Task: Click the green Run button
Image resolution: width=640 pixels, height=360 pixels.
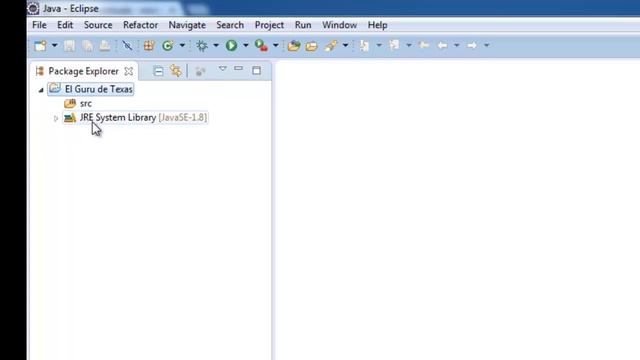Action: coord(231,45)
